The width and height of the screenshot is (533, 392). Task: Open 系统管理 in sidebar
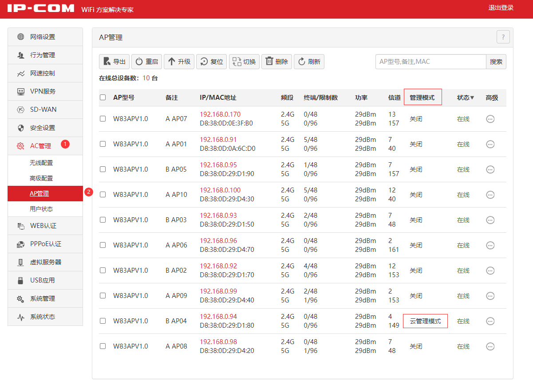coord(45,298)
